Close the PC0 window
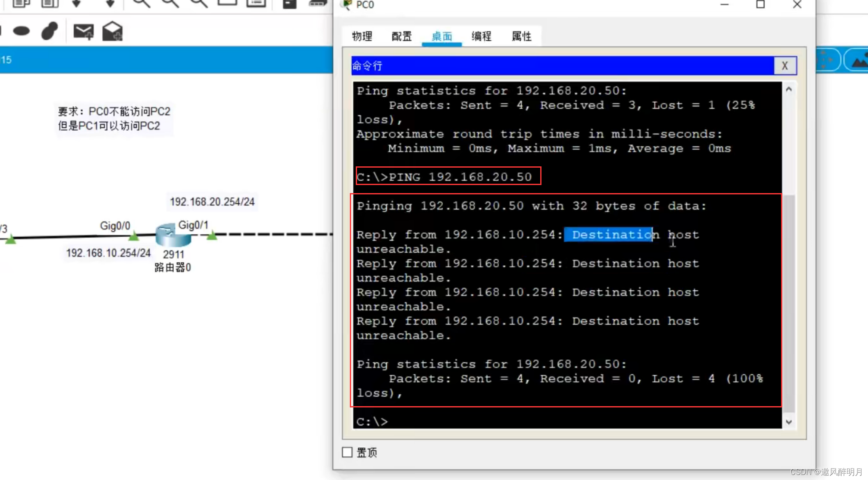This screenshot has height=480, width=868. coord(797,5)
